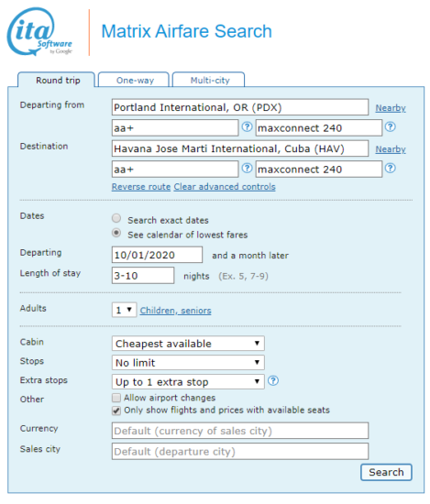Click the Search button
The width and height of the screenshot is (430, 504).
click(386, 472)
